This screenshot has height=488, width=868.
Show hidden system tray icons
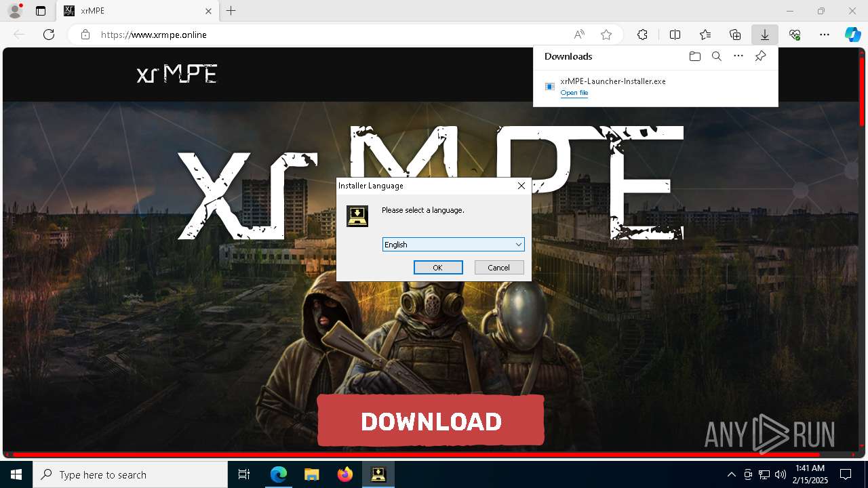tap(731, 474)
